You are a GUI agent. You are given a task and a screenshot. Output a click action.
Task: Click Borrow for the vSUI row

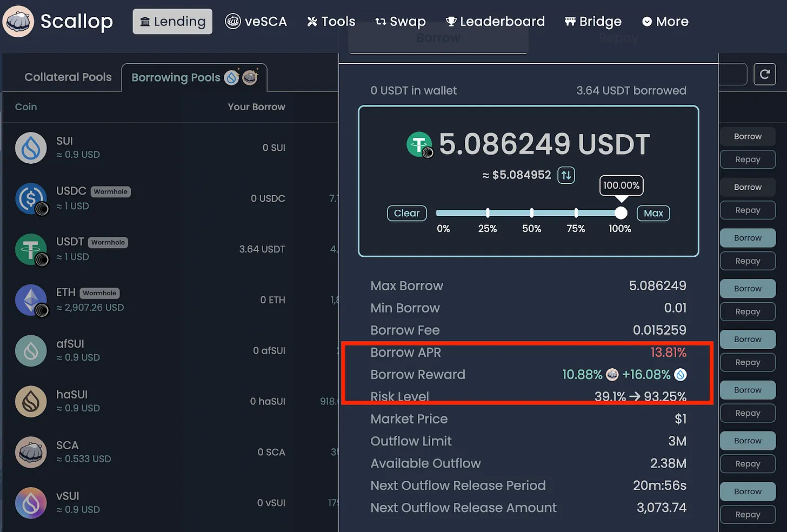(x=748, y=491)
